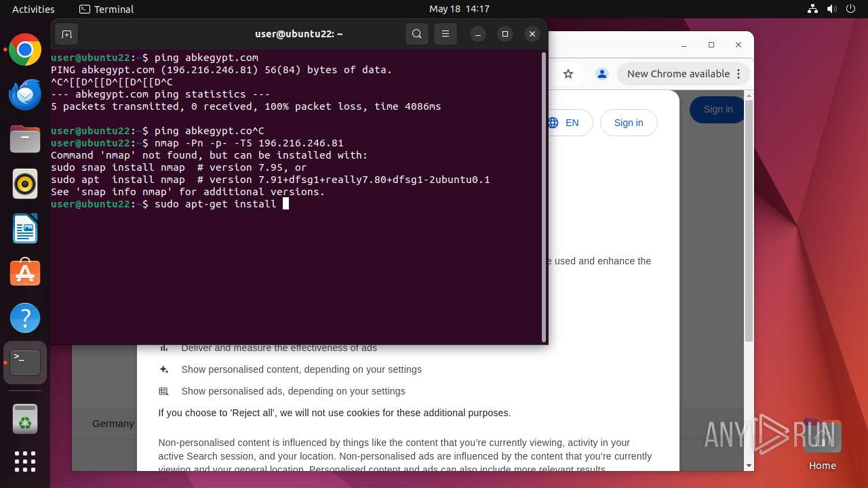Click the 'Reject all' notice paragraph
The image size is (868, 488).
pyautogui.click(x=334, y=413)
